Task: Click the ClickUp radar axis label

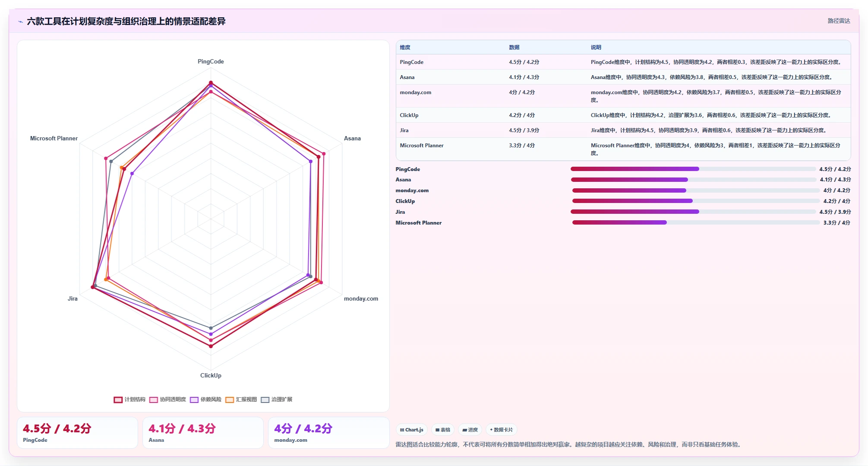Action: point(211,375)
